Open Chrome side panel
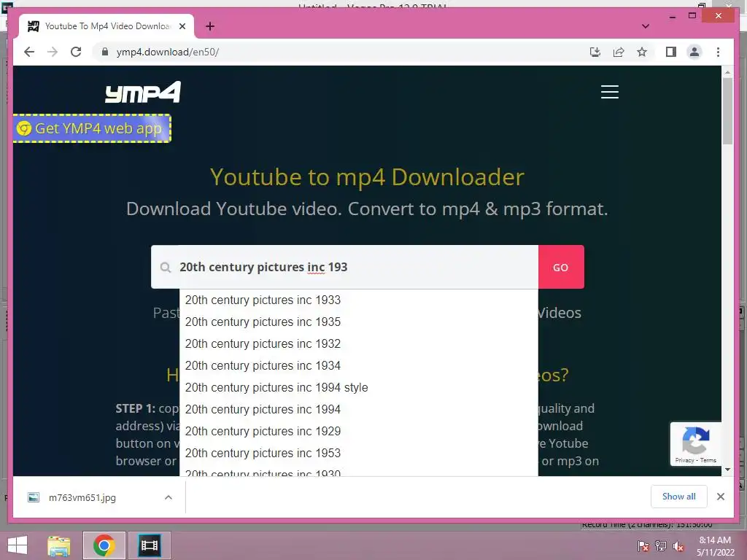 point(671,52)
